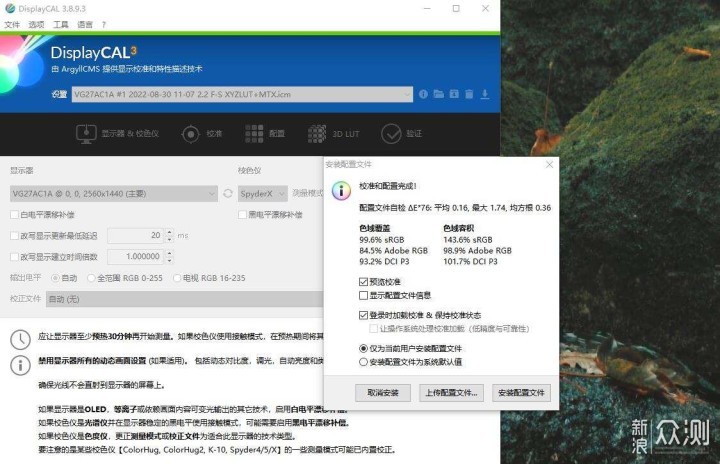This screenshot has width=720, height=464.
Task: Select 安装配置文件为系统默认值 radio
Action: [x=363, y=362]
